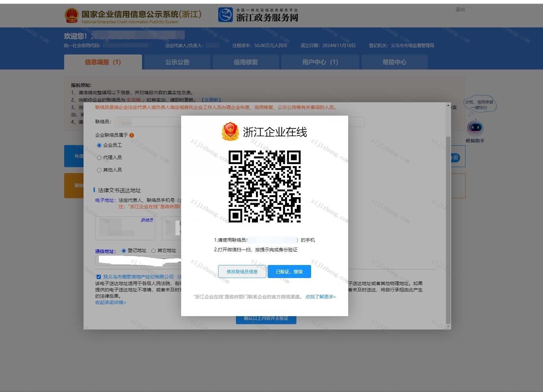Open the 点我了解更多 link
543x392 pixels.
(x=320, y=297)
